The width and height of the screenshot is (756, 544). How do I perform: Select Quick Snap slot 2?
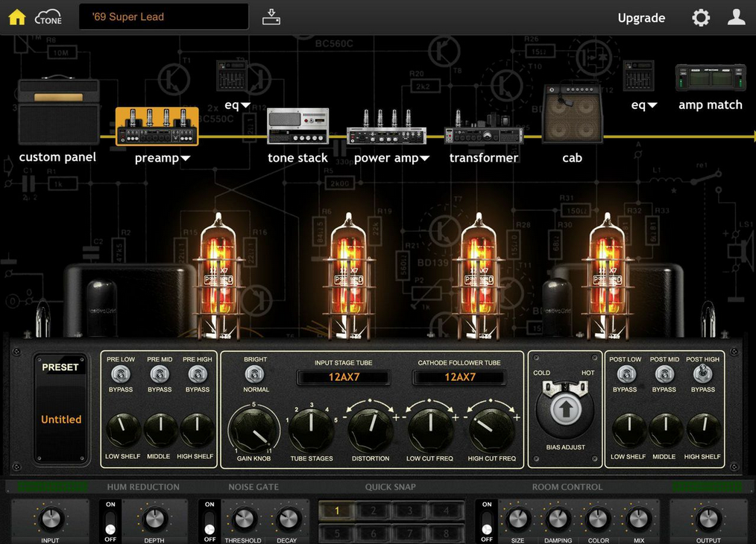point(374,510)
